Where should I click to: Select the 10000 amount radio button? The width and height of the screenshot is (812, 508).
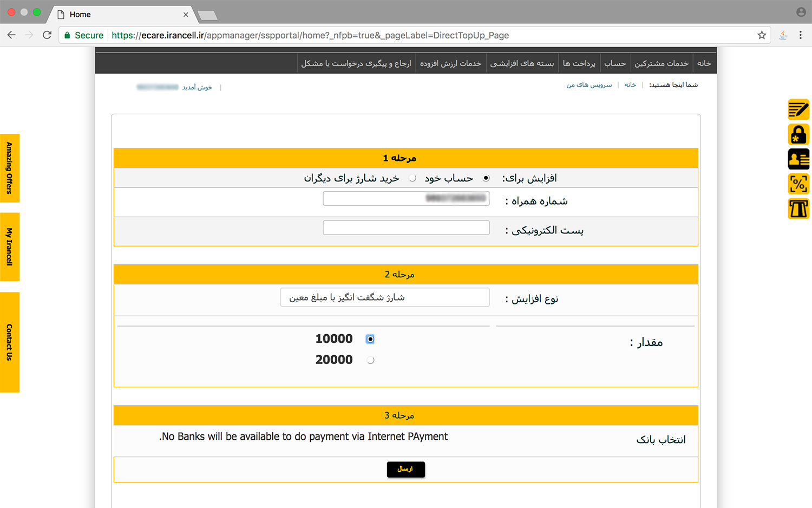pos(370,339)
